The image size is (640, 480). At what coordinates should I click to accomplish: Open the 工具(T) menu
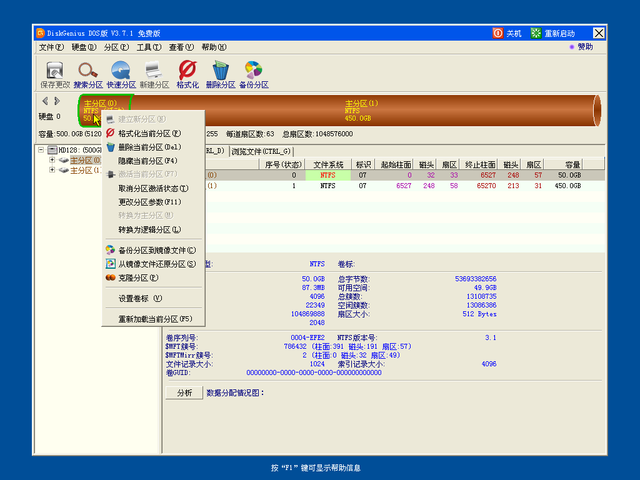(x=149, y=47)
